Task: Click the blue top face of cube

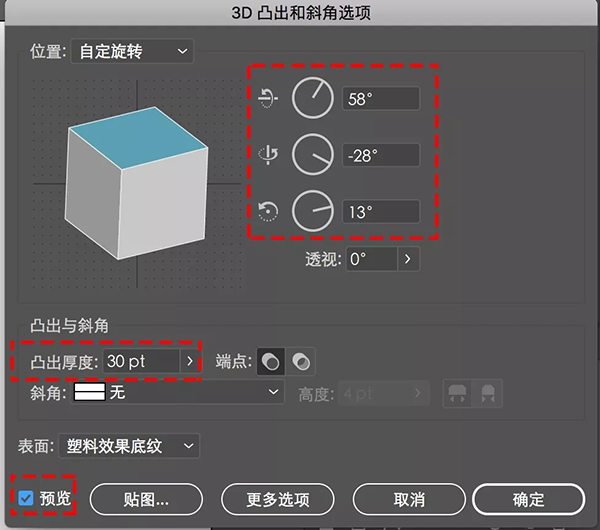Action: pos(140,138)
